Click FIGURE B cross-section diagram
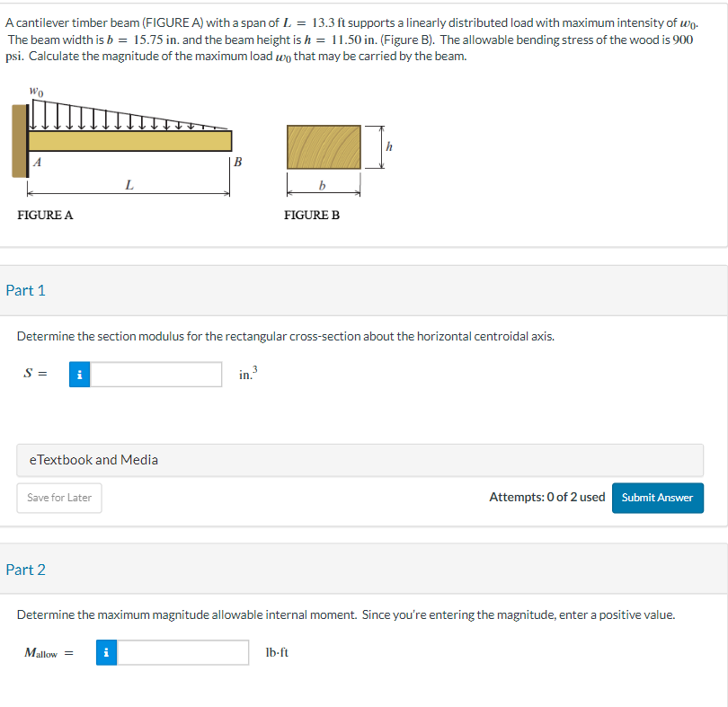This screenshot has width=728, height=707. click(x=322, y=146)
